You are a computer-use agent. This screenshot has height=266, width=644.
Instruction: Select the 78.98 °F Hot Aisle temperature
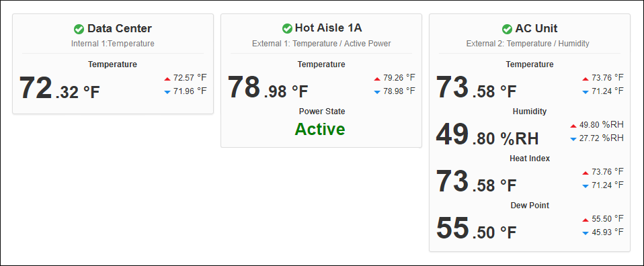(268, 87)
